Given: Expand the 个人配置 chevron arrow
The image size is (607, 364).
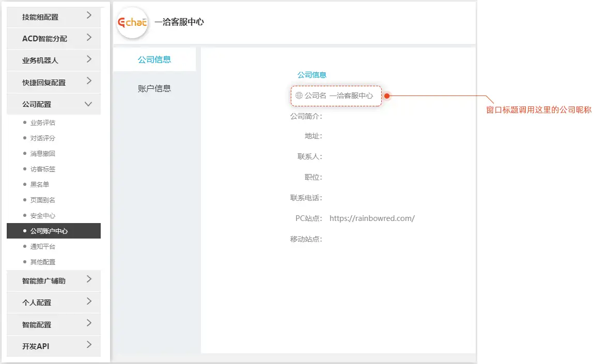Looking at the screenshot, I should pos(89,302).
